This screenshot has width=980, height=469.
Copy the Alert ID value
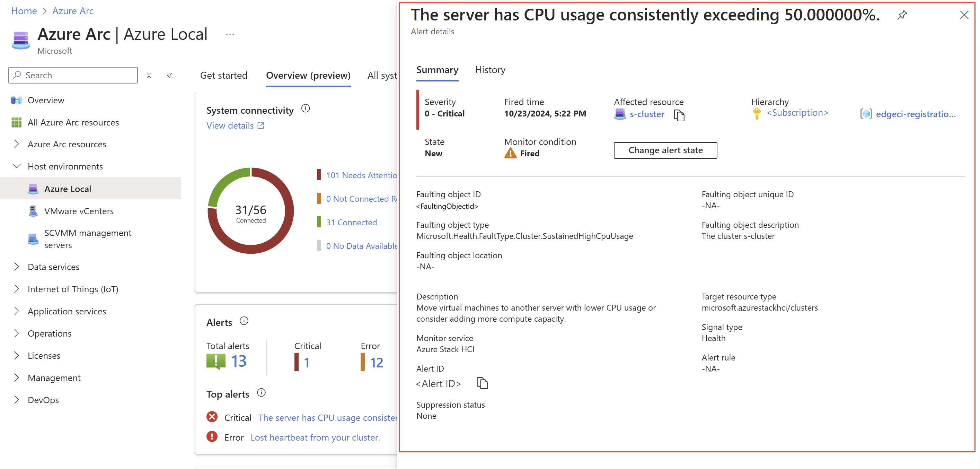(x=482, y=383)
